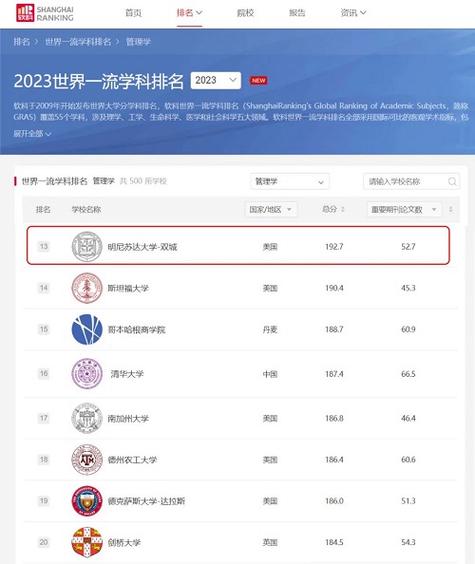Click USC logo in row 17
The image size is (475, 564).
tap(87, 418)
